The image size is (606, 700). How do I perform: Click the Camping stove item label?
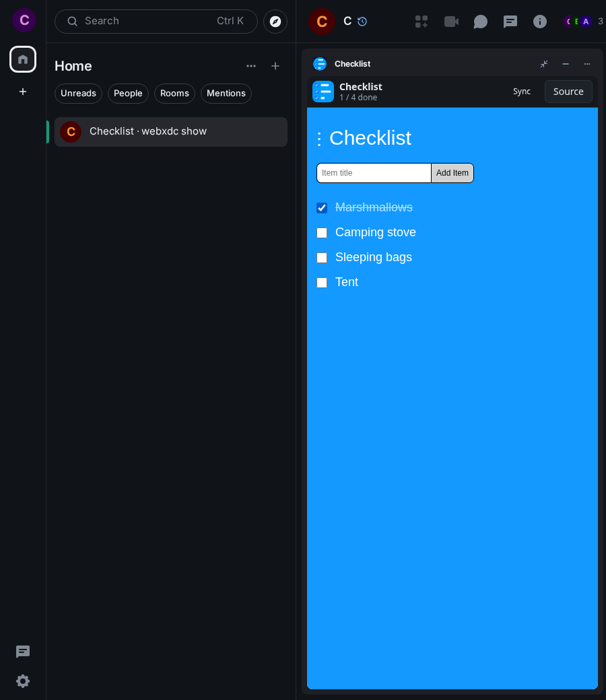click(x=376, y=232)
